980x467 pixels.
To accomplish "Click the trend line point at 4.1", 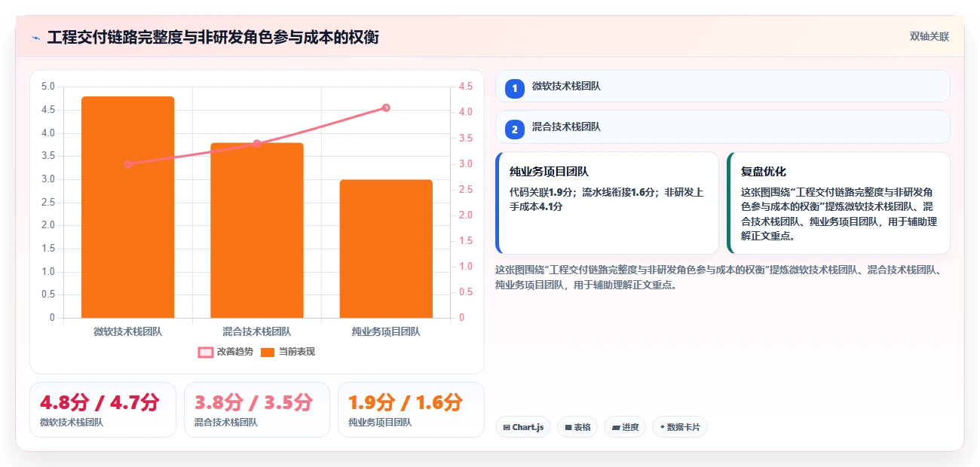I will pyautogui.click(x=386, y=108).
